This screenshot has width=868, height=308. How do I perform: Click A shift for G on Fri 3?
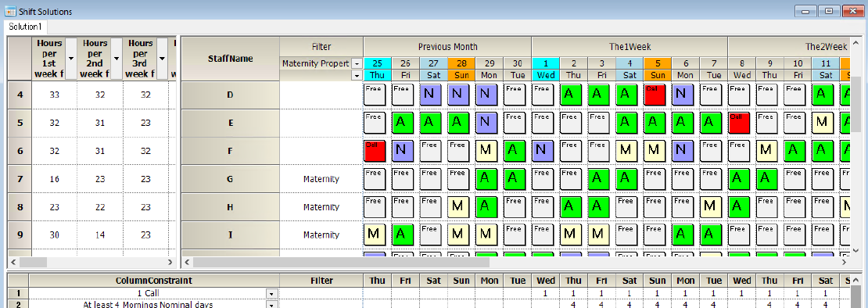coord(600,178)
